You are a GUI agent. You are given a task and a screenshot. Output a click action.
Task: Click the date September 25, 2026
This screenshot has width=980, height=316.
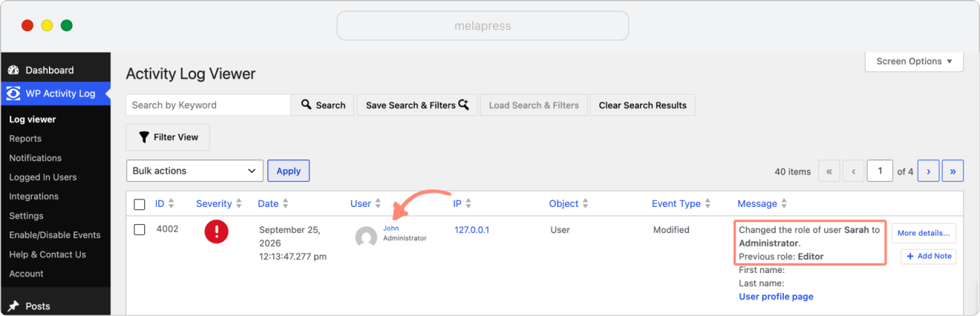pyautogui.click(x=289, y=237)
